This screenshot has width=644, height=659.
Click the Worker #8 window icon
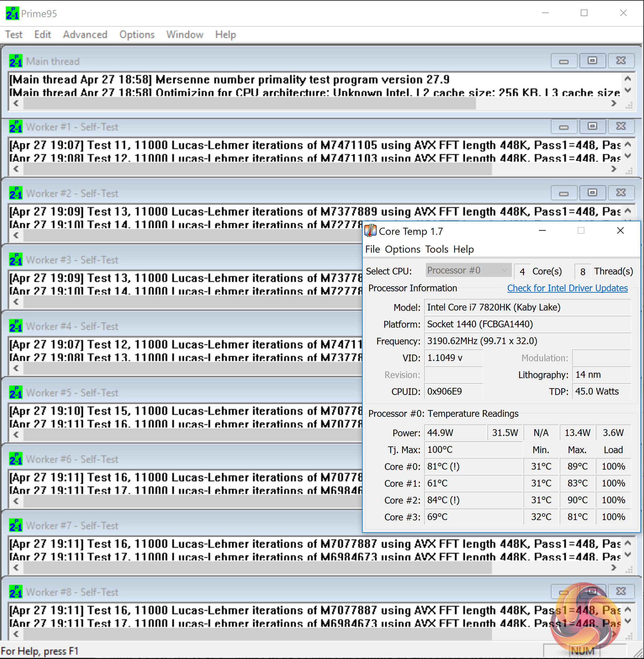pos(15,592)
